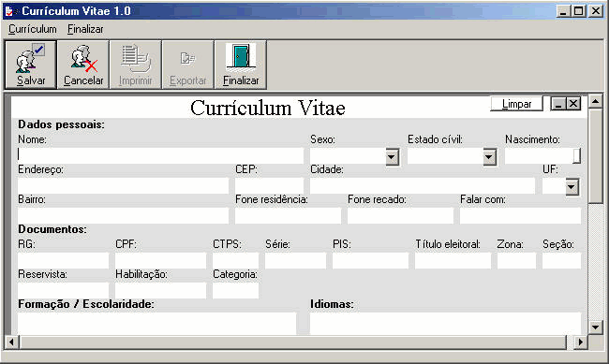Open the Sexo dropdown

click(392, 157)
